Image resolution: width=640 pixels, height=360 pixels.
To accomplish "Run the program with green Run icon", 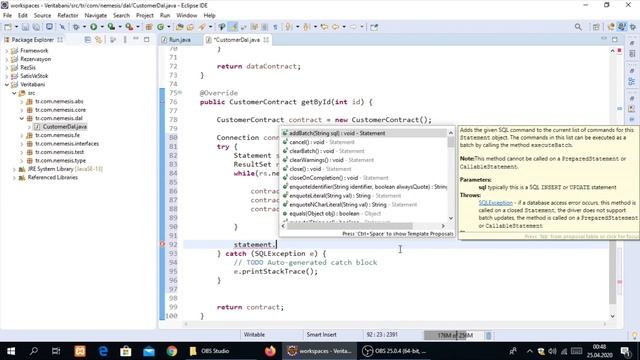I will tap(93, 27).
